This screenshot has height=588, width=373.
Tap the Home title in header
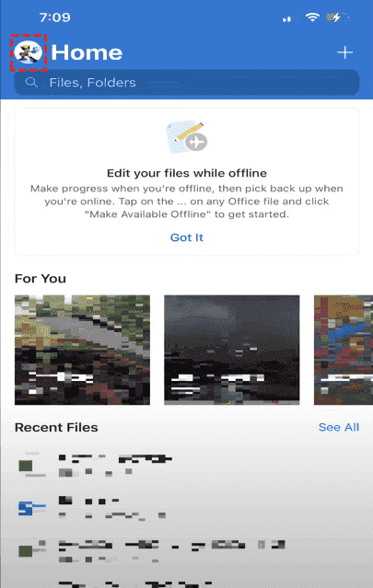(87, 52)
